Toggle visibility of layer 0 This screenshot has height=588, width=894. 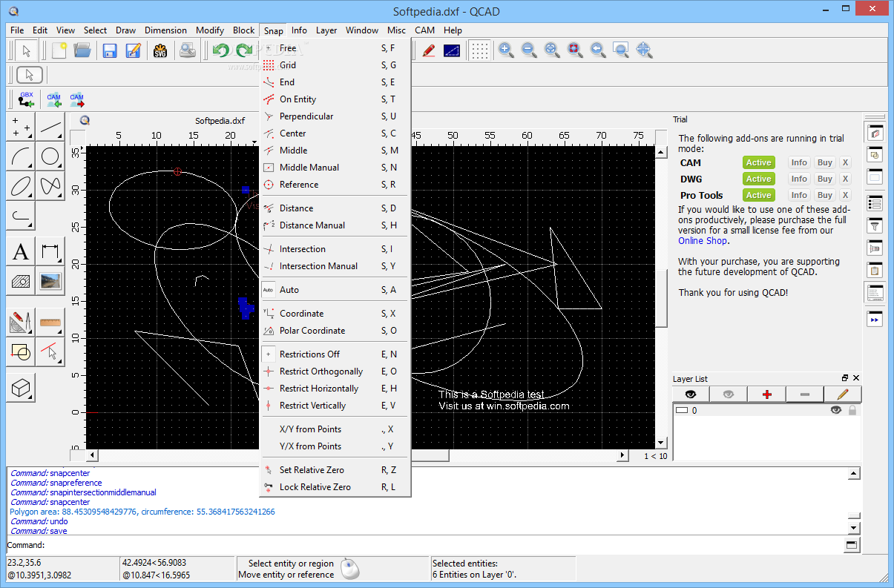836,410
